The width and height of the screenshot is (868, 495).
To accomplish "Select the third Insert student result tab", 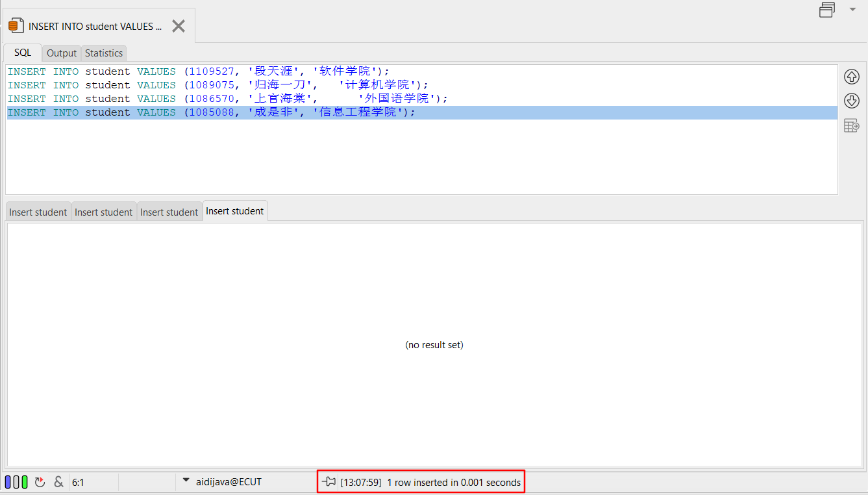I will pyautogui.click(x=169, y=212).
